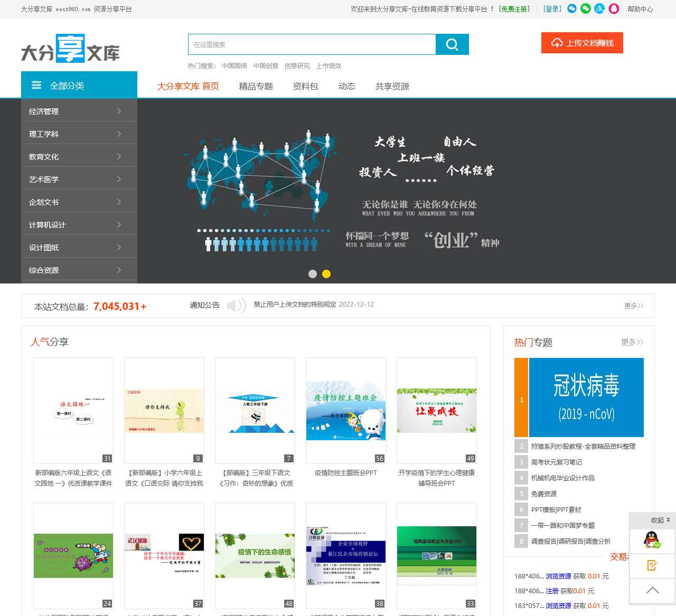Expand the 计算机设计 category arrow
676x616 pixels.
click(119, 225)
